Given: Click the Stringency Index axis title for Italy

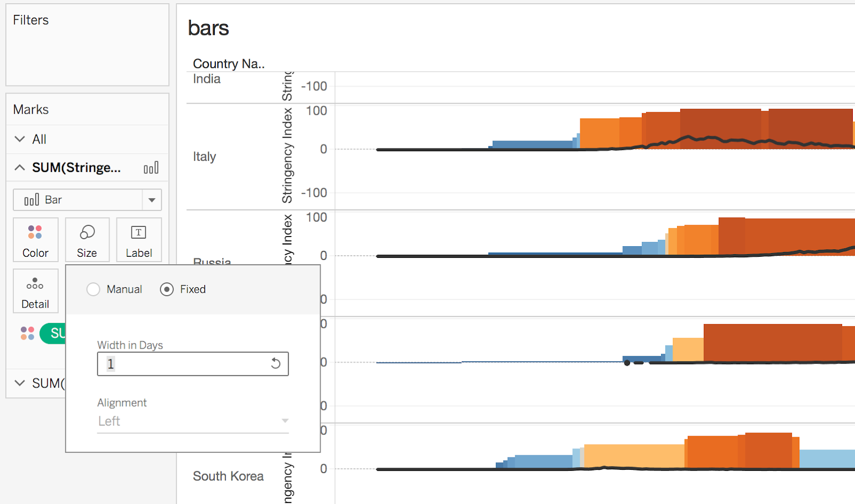Looking at the screenshot, I should pyautogui.click(x=287, y=156).
